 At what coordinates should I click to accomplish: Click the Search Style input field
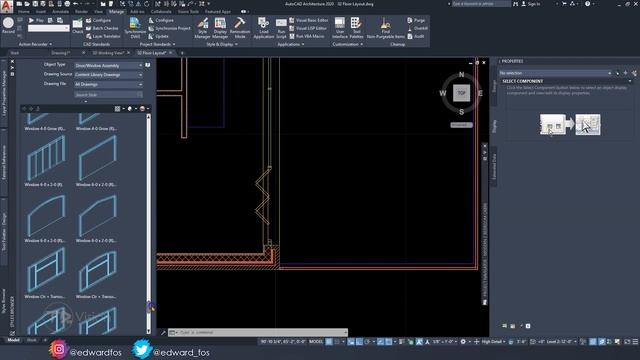click(109, 94)
